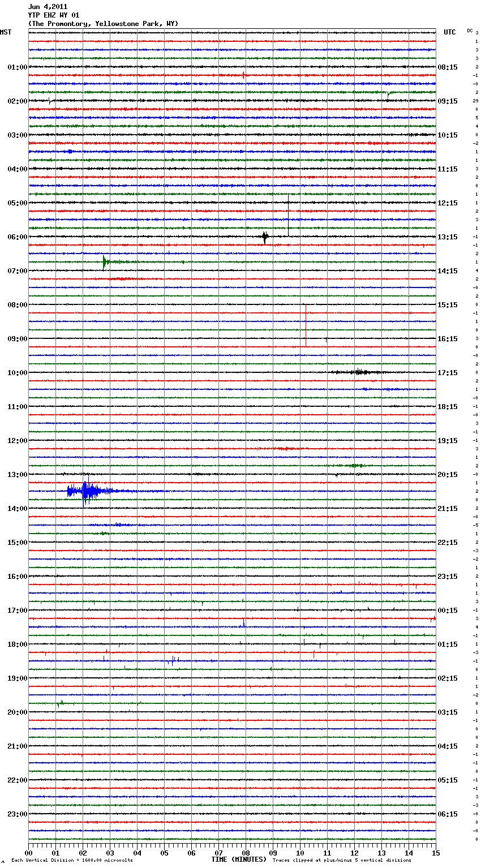This screenshot has height=868, width=481.
Task: Click the "DC" column header
Action: [470, 31]
